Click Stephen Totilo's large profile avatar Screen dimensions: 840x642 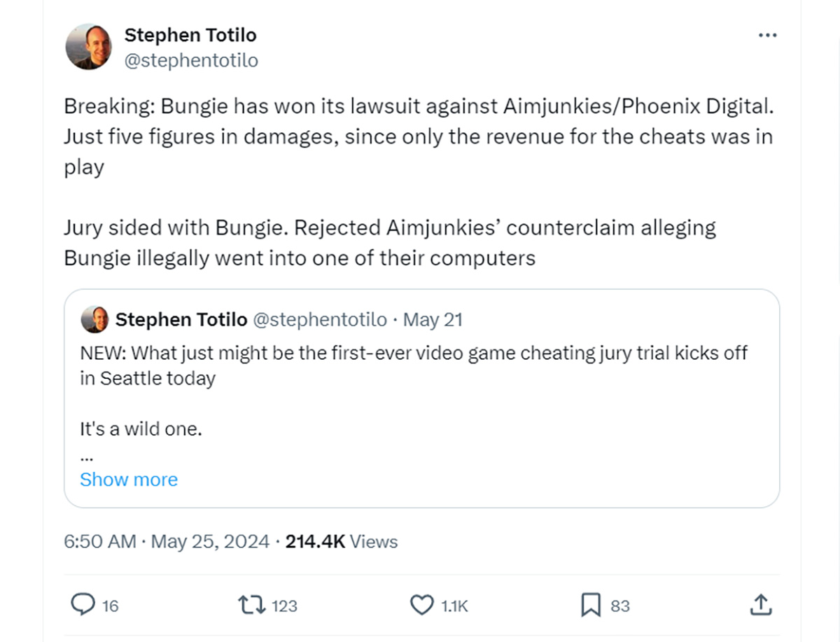pyautogui.click(x=88, y=47)
